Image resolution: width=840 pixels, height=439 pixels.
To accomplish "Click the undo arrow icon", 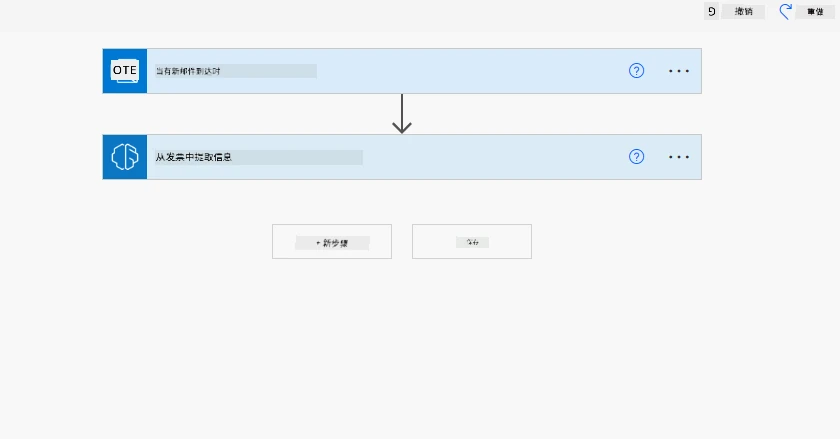I will (711, 11).
